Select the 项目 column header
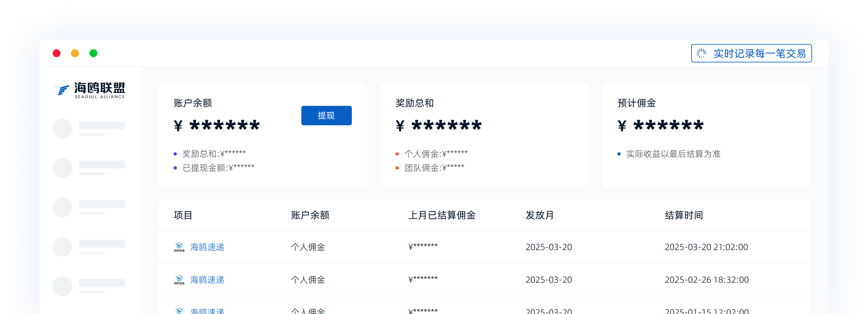Screen dimensions: 868x314 click(183, 215)
